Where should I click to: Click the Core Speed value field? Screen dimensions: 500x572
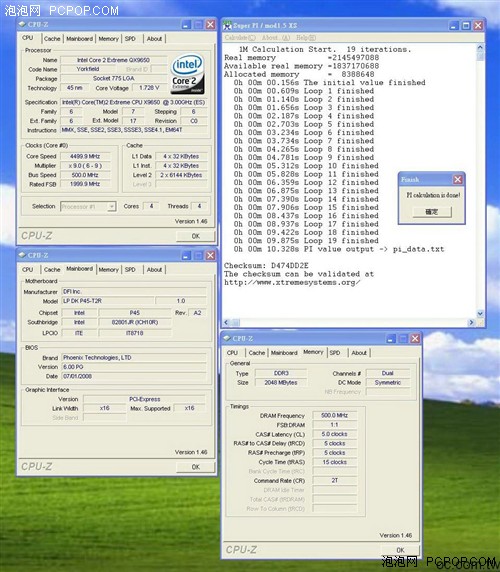[x=85, y=156]
